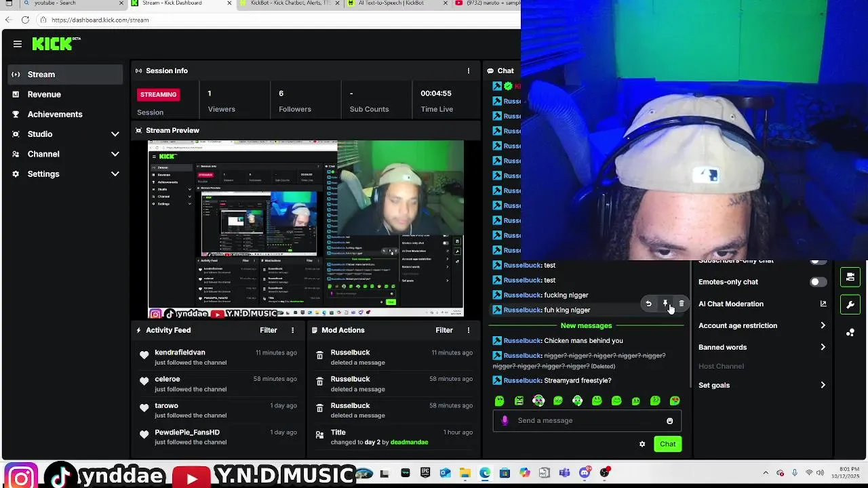The width and height of the screenshot is (868, 488).
Task: Click the reply arrow on the hovered chat message
Action: pyautogui.click(x=648, y=304)
